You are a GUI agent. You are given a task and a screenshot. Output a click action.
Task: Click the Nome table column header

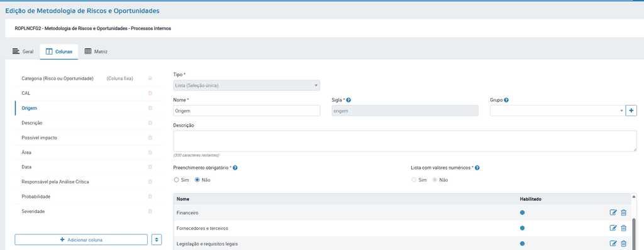click(x=182, y=198)
